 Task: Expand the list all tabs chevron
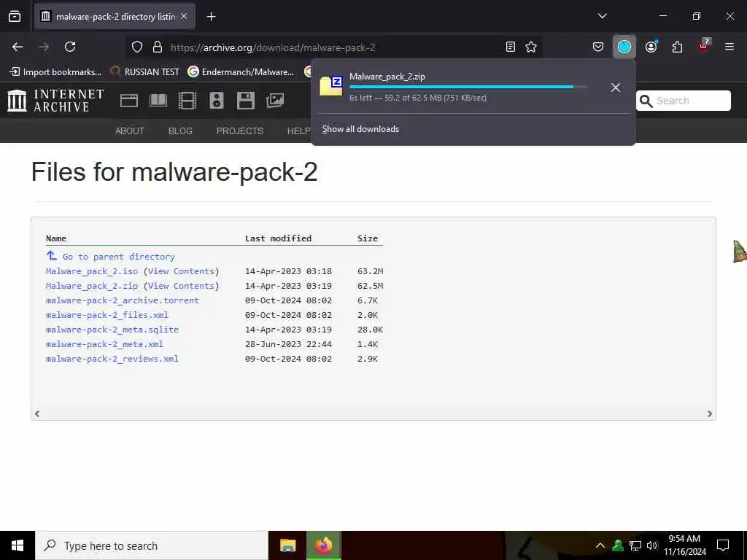tap(602, 16)
